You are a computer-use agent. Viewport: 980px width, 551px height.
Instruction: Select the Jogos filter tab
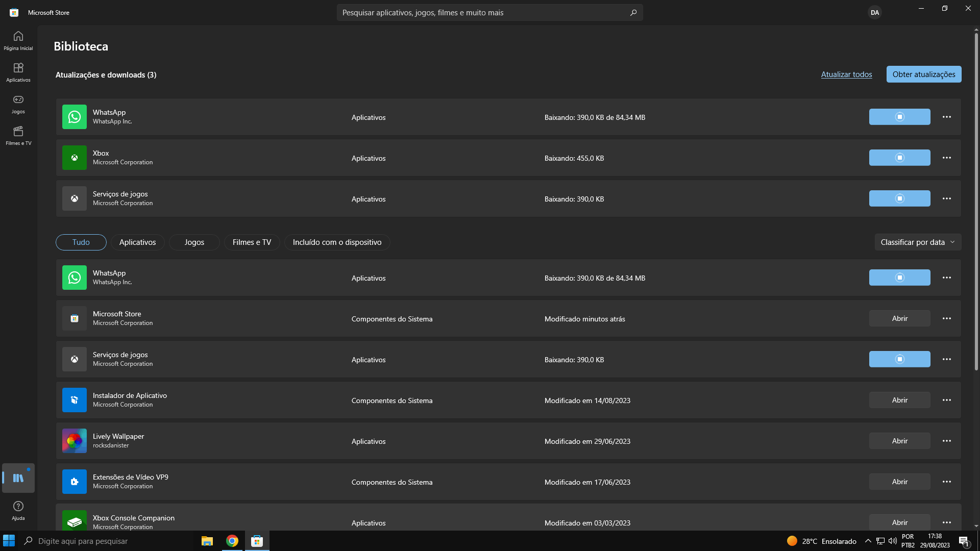tap(194, 242)
